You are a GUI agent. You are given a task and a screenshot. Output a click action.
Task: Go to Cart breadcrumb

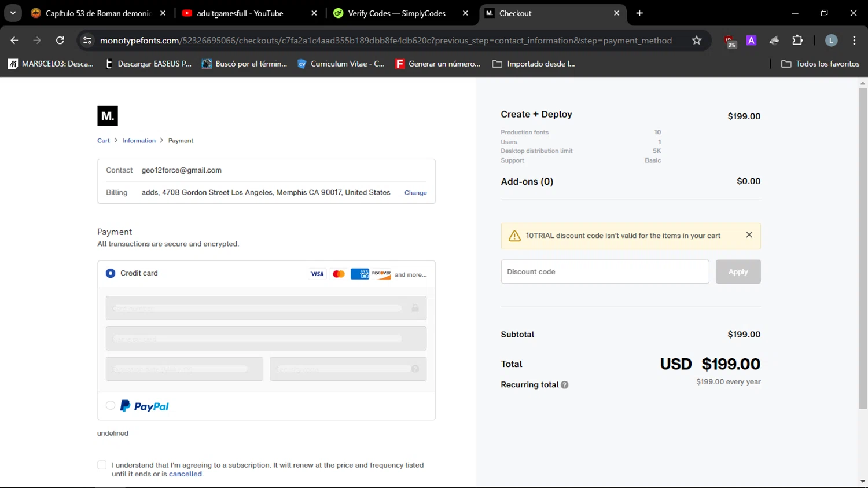[x=104, y=141]
